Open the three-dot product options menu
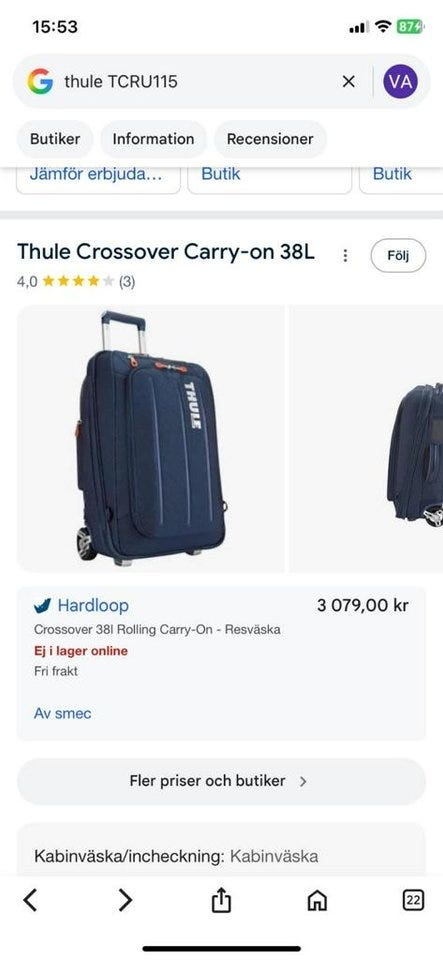443x960 pixels. pyautogui.click(x=345, y=255)
